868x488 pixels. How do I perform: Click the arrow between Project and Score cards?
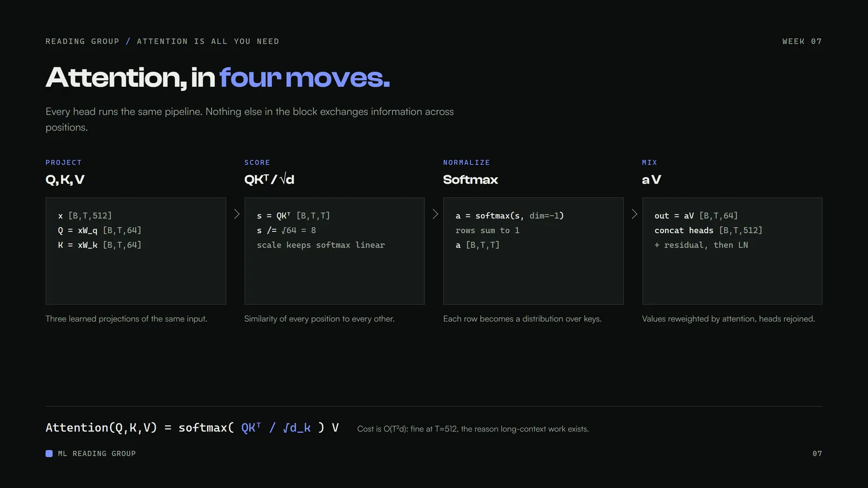point(237,214)
